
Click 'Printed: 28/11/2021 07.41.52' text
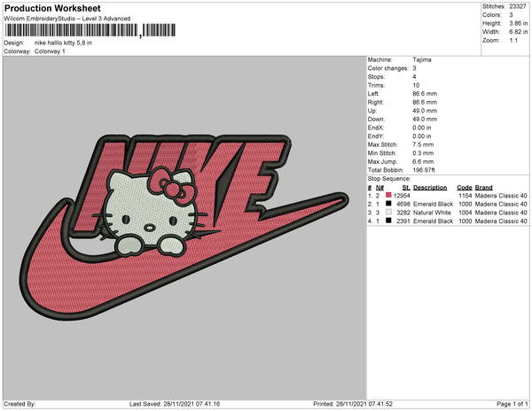[353, 404]
